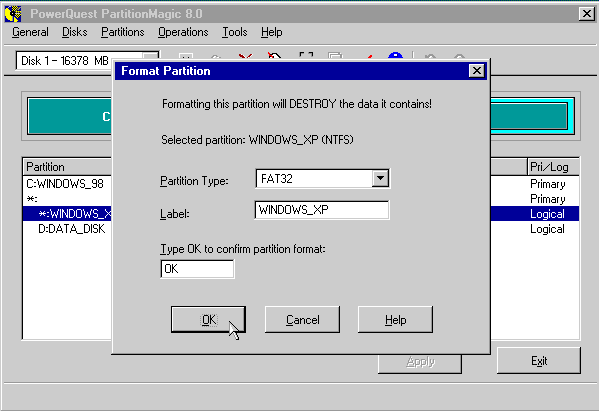Select the teal C partition block in disk map
599x411 pixels.
point(70,116)
